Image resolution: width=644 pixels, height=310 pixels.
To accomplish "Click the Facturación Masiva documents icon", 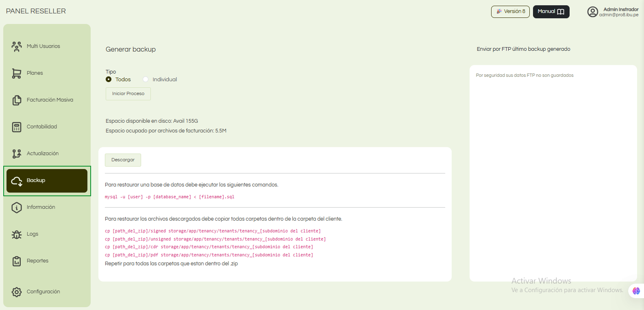I will 17,100.
